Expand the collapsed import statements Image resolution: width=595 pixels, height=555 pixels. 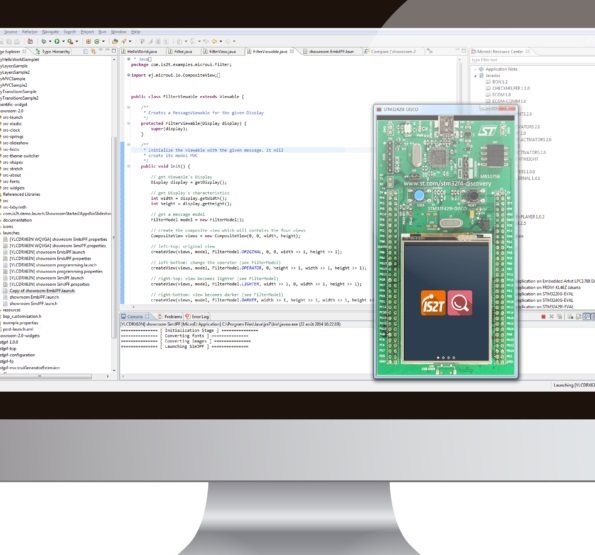coord(129,75)
